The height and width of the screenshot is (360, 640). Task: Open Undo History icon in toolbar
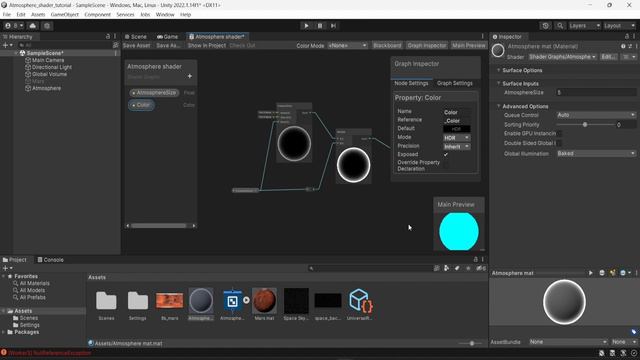coord(545,26)
